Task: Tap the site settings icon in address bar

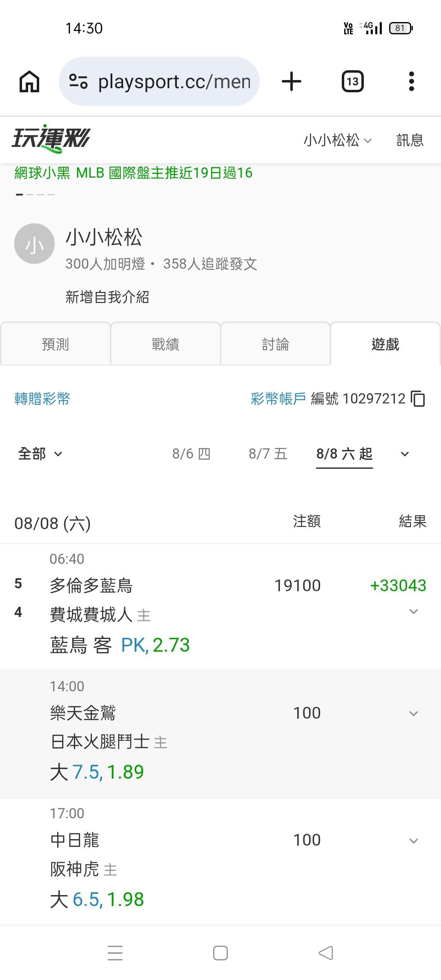Action: (x=78, y=81)
